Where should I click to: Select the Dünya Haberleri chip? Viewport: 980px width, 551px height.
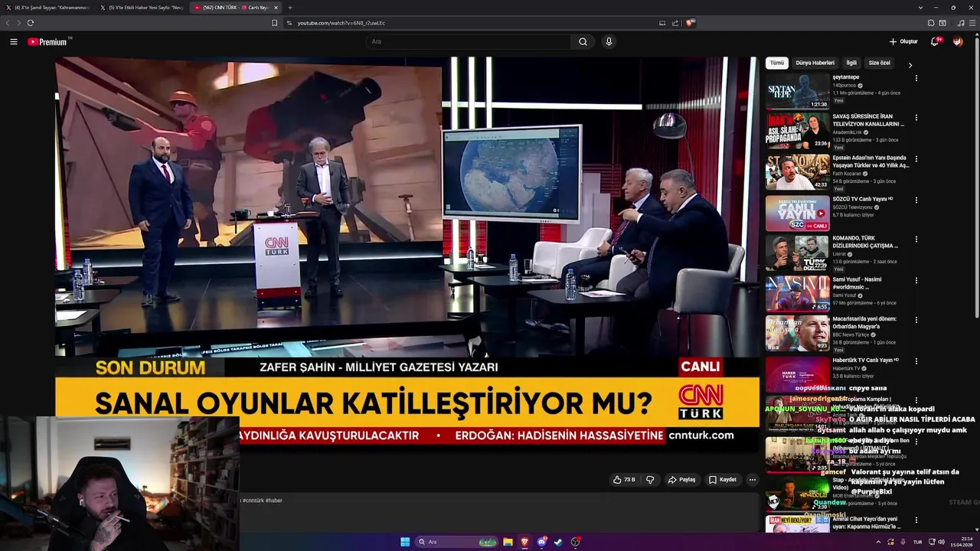(815, 63)
